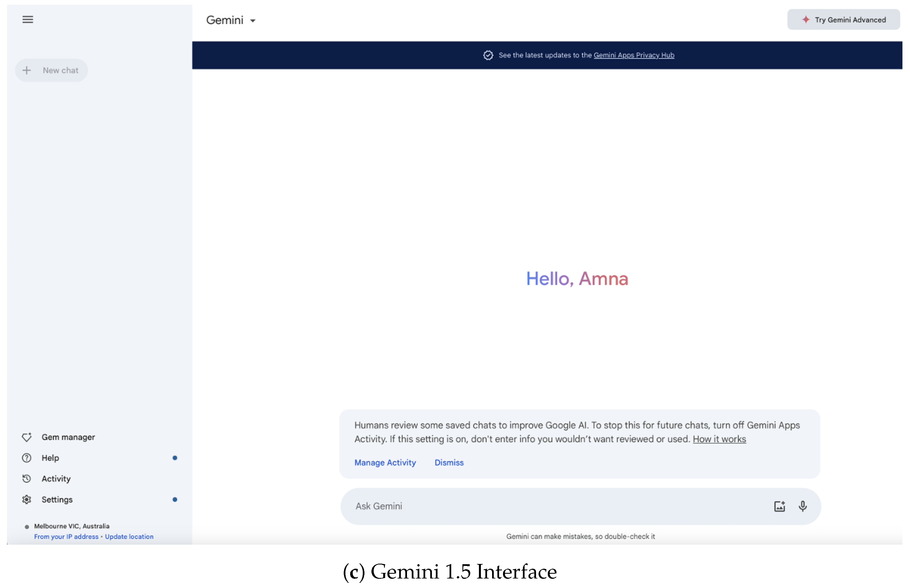Screen dimensions: 910x588
Task: Expand the Gemini model dropdown arrow
Action: pos(252,21)
